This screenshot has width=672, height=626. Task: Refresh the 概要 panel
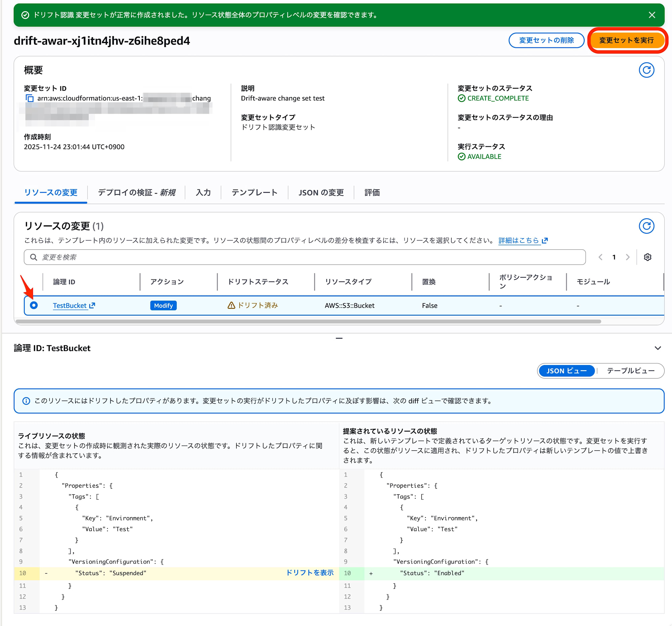[647, 70]
